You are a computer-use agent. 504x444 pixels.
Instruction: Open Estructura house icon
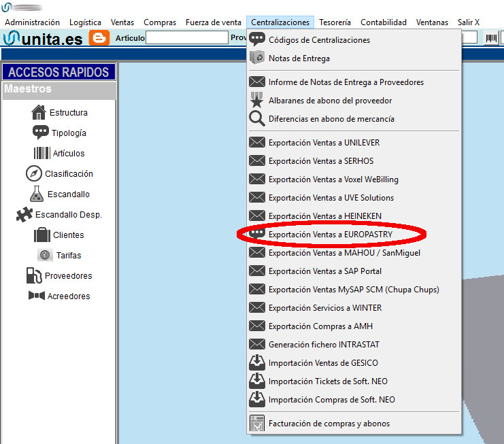pyautogui.click(x=39, y=112)
